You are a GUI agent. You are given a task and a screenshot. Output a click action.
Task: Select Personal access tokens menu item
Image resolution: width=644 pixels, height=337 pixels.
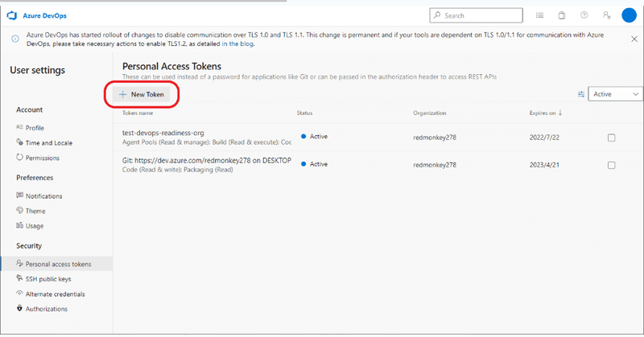[x=56, y=264]
